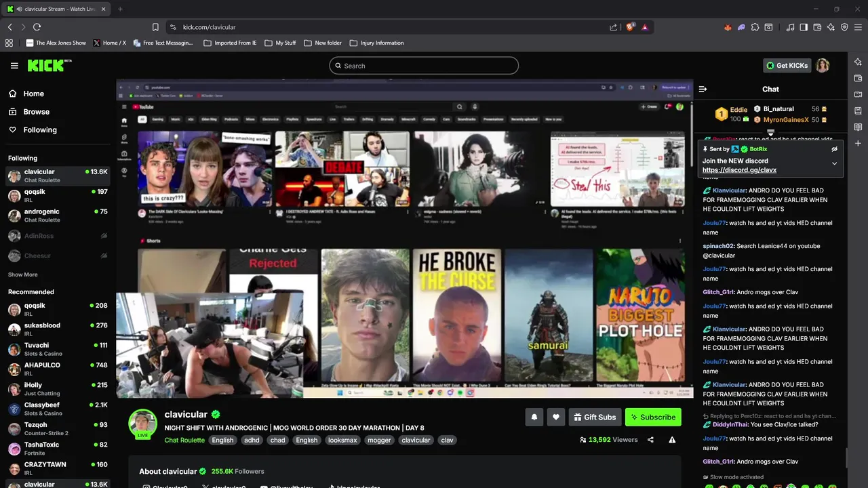Share the page via address bar icon
The image size is (868, 488).
click(614, 27)
